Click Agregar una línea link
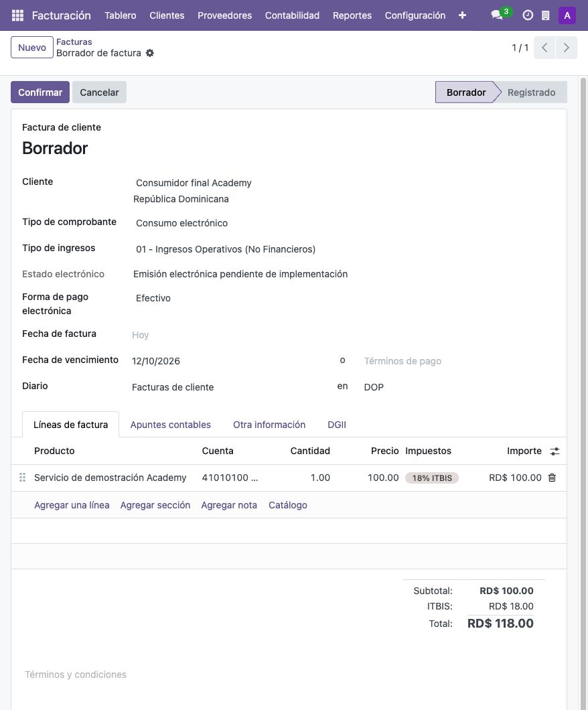Image resolution: width=588 pixels, height=710 pixels. point(72,505)
